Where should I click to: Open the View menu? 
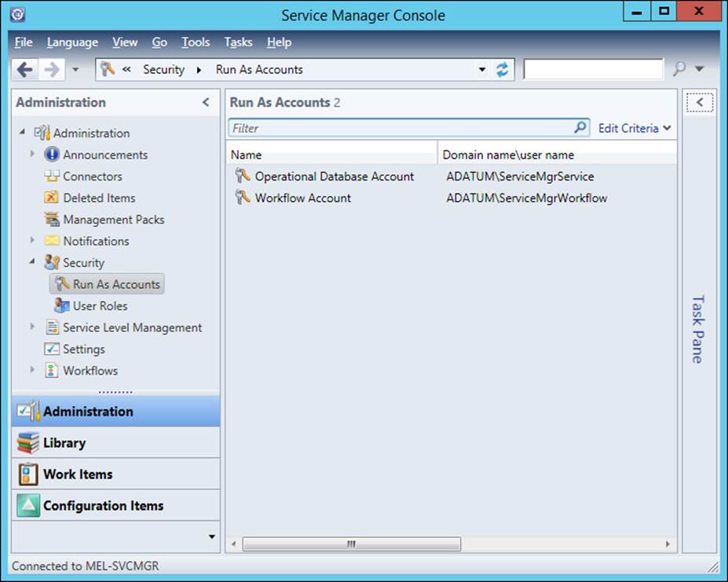pyautogui.click(x=125, y=42)
